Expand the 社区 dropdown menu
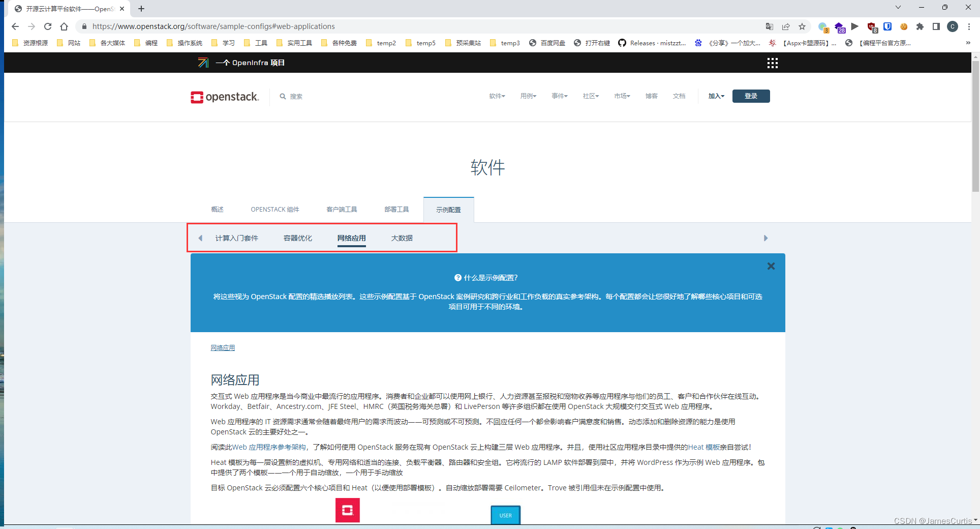This screenshot has width=980, height=529. coord(591,96)
